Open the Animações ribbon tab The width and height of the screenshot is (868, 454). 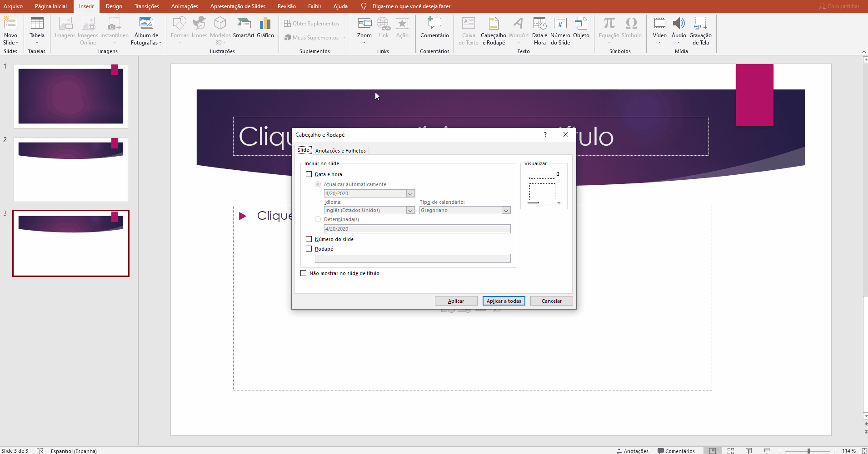pyautogui.click(x=185, y=6)
